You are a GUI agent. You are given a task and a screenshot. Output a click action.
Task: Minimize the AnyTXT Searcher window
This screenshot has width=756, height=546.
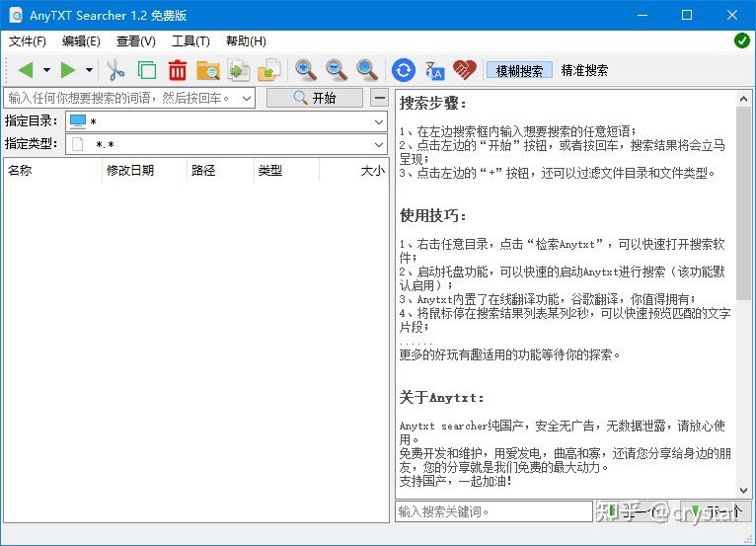pos(643,15)
